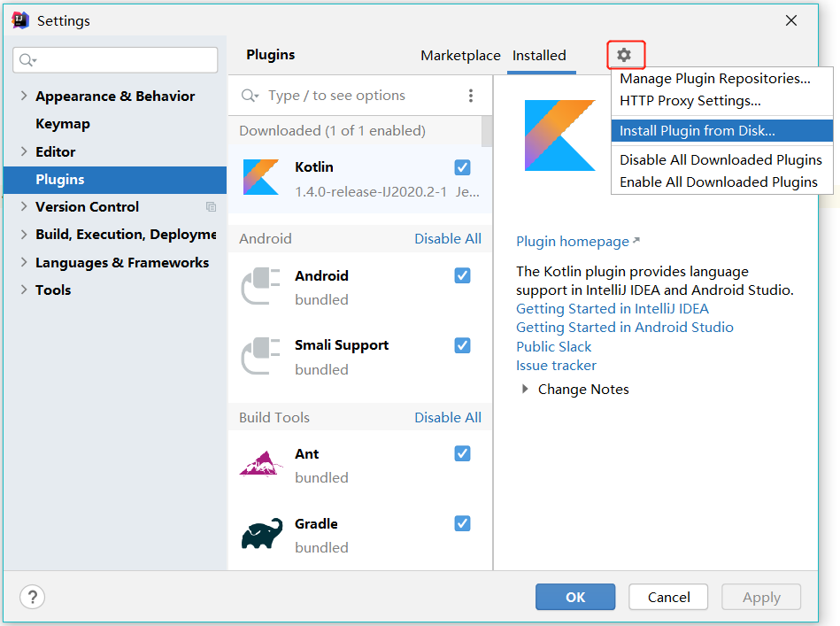Choose Disable All Downloaded Plugins
Image resolution: width=840 pixels, height=626 pixels.
722,159
